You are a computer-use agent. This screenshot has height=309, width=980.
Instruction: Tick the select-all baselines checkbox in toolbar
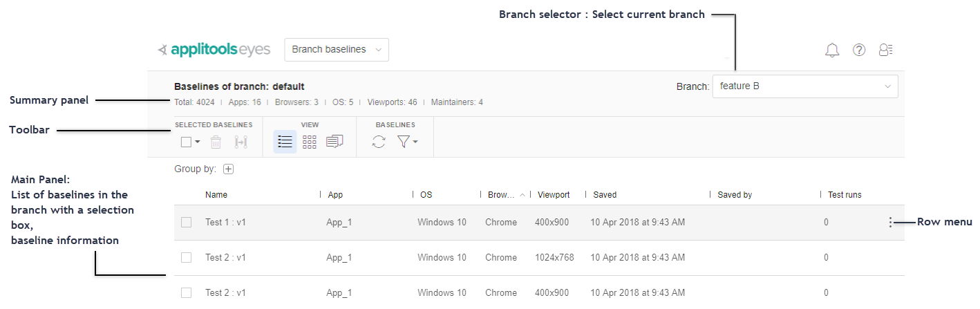tap(186, 142)
